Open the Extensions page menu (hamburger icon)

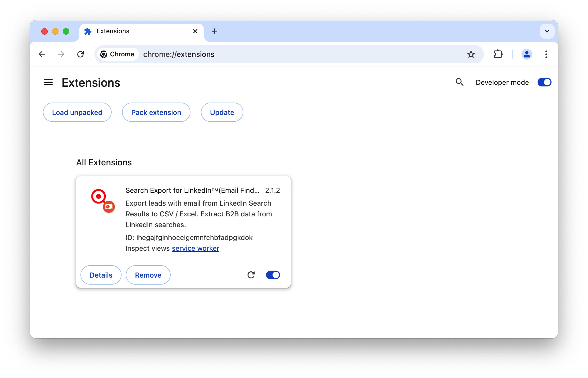(x=48, y=82)
